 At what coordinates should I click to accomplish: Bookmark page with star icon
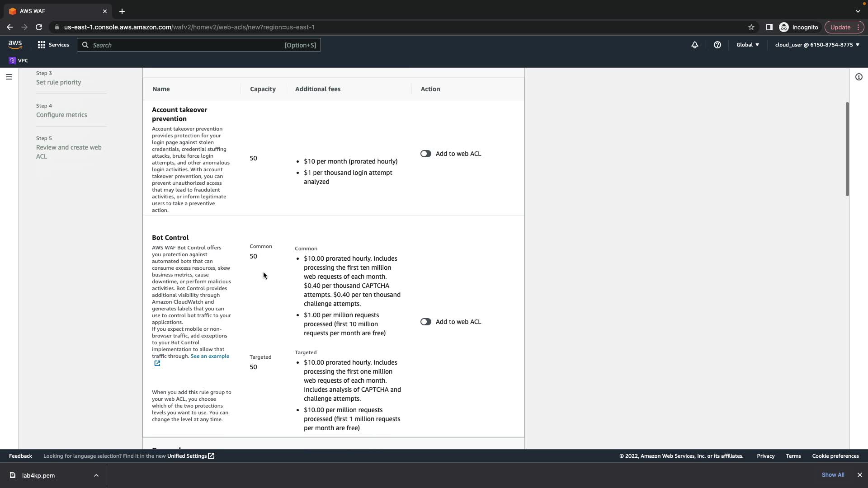tap(751, 27)
